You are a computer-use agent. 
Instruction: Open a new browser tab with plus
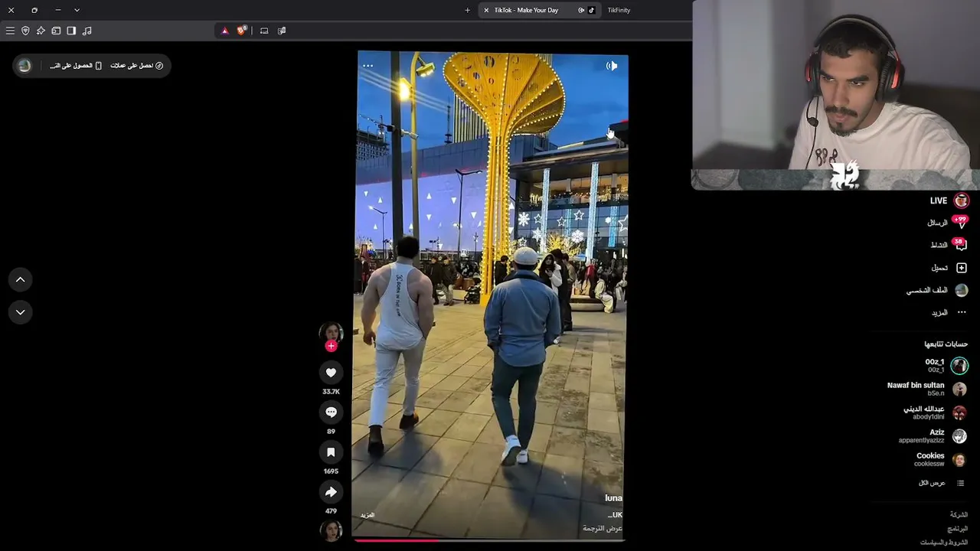click(x=468, y=10)
